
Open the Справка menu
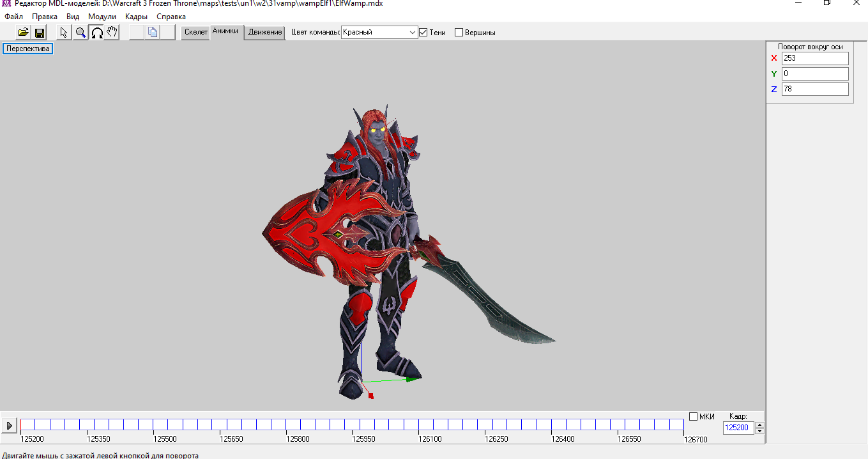(x=171, y=17)
